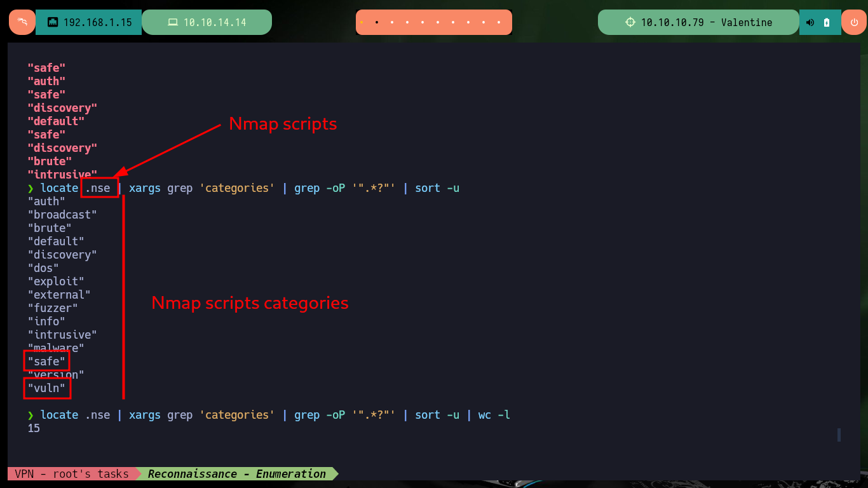Click the 192.168.1.15 local IP text
The image size is (868, 488).
[x=97, y=22]
